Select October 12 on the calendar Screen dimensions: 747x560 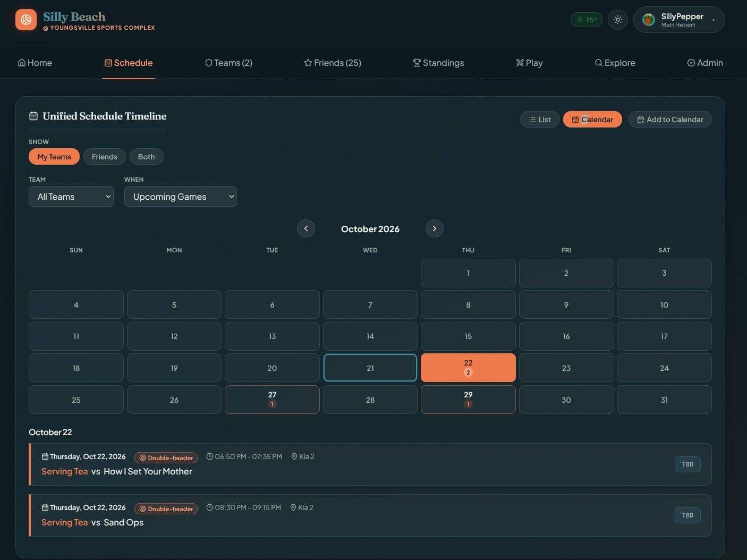pyautogui.click(x=174, y=336)
